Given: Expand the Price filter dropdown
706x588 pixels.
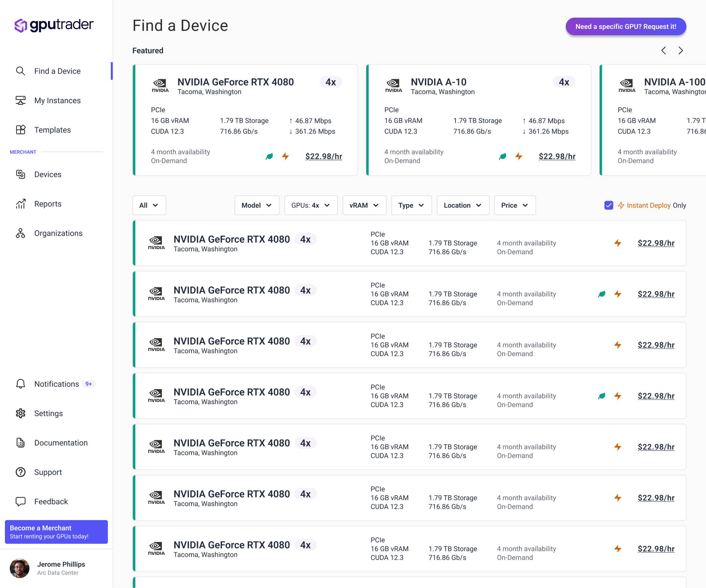Looking at the screenshot, I should (x=514, y=205).
